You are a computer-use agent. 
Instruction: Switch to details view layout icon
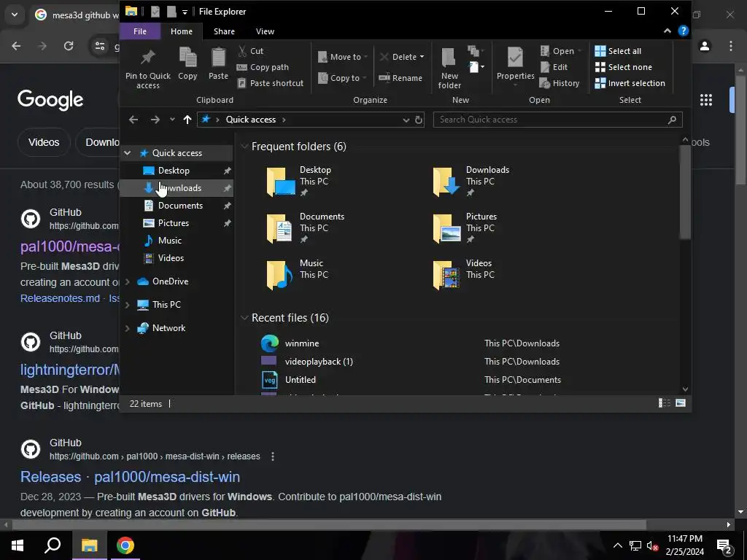pos(664,403)
